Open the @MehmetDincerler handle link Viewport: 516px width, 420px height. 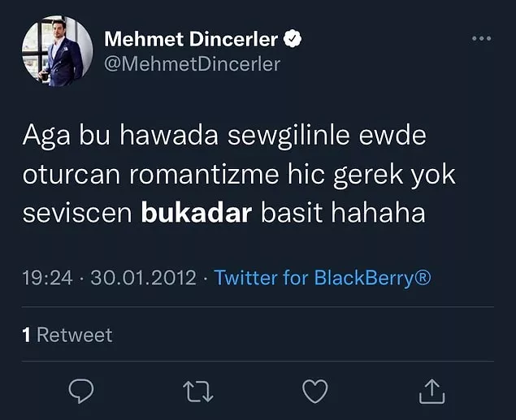pyautogui.click(x=192, y=64)
